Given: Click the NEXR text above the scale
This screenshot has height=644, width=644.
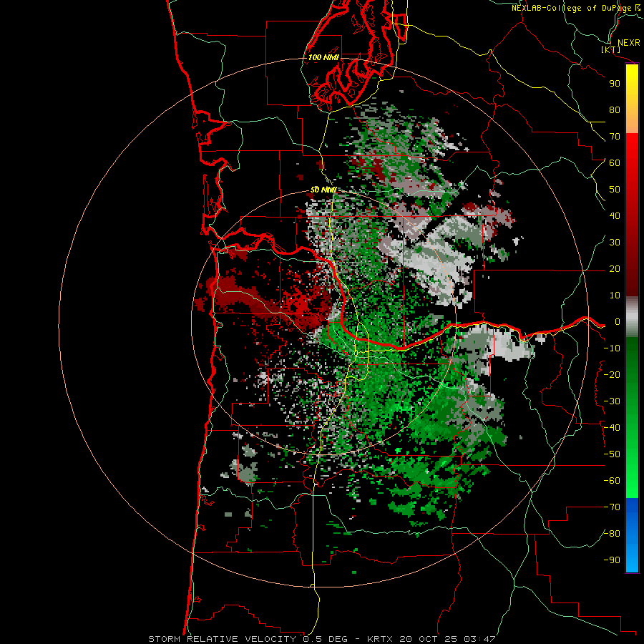Looking at the screenshot, I should pyautogui.click(x=628, y=43).
